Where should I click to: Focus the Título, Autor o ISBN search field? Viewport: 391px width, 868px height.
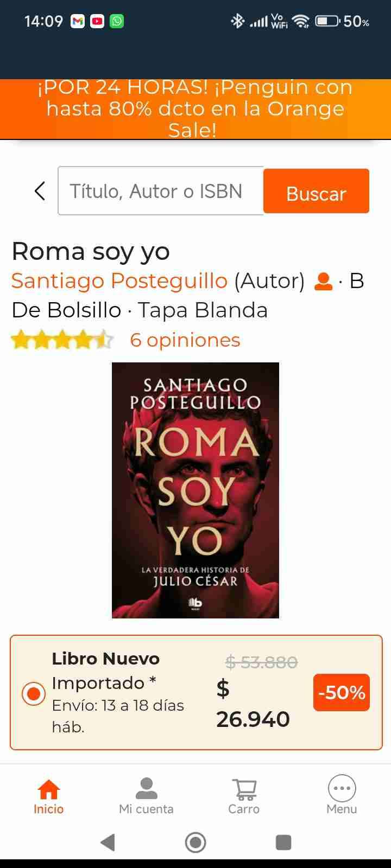(x=161, y=191)
